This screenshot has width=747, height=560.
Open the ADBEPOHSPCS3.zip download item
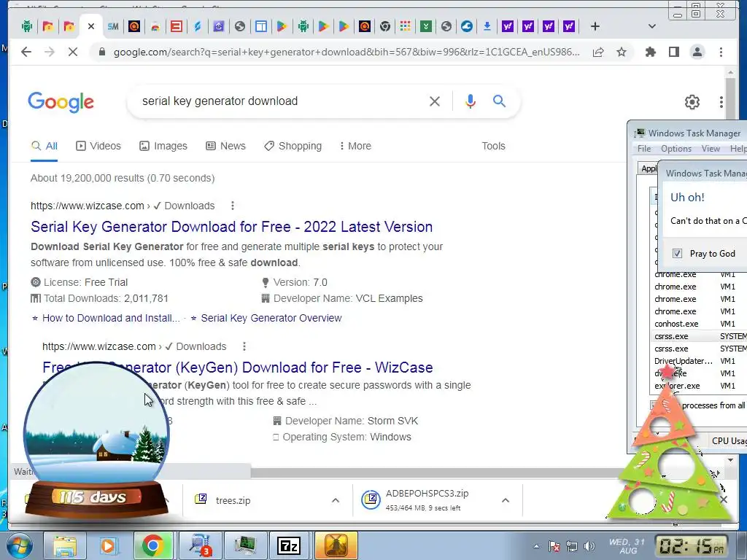(x=427, y=500)
